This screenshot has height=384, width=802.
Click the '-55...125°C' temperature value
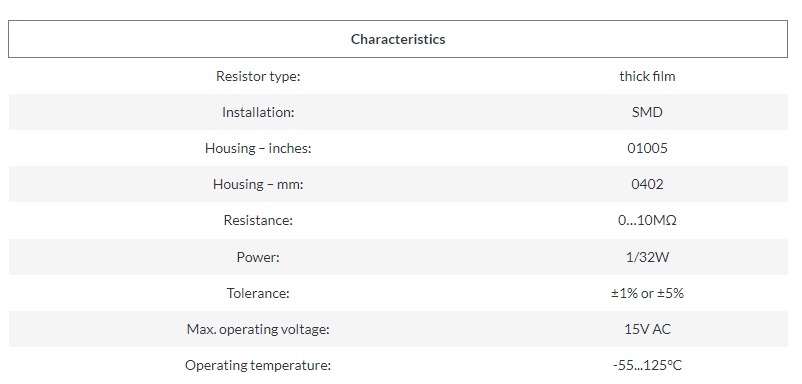(647, 365)
